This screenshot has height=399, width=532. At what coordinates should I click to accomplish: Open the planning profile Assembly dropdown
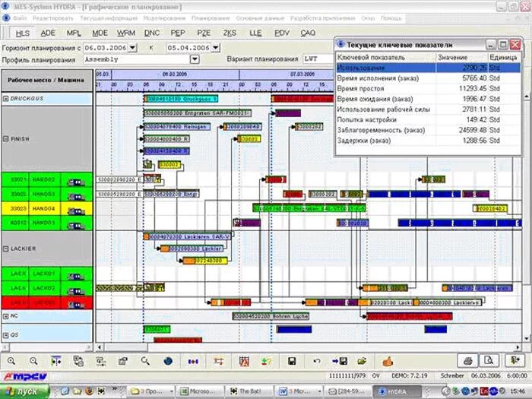195,59
